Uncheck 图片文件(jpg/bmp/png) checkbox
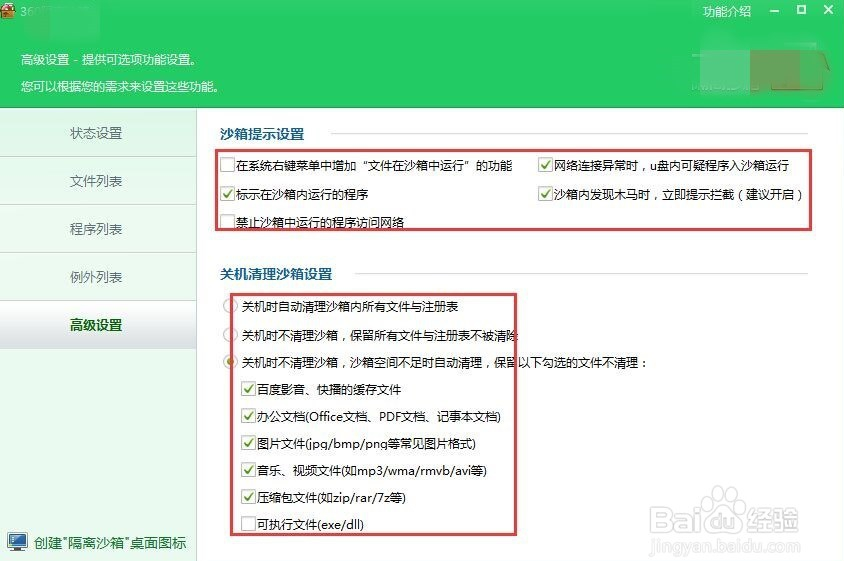Screen dimensions: 844x561 click(x=248, y=443)
